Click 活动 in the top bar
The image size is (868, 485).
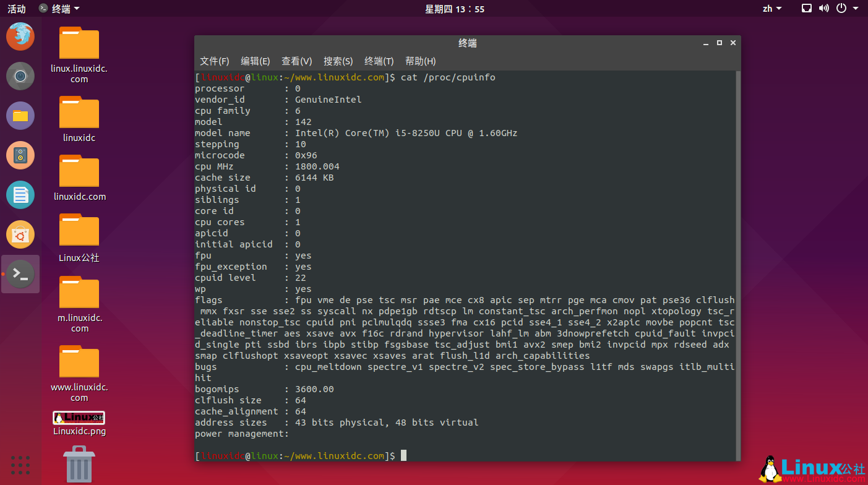pyautogui.click(x=15, y=8)
